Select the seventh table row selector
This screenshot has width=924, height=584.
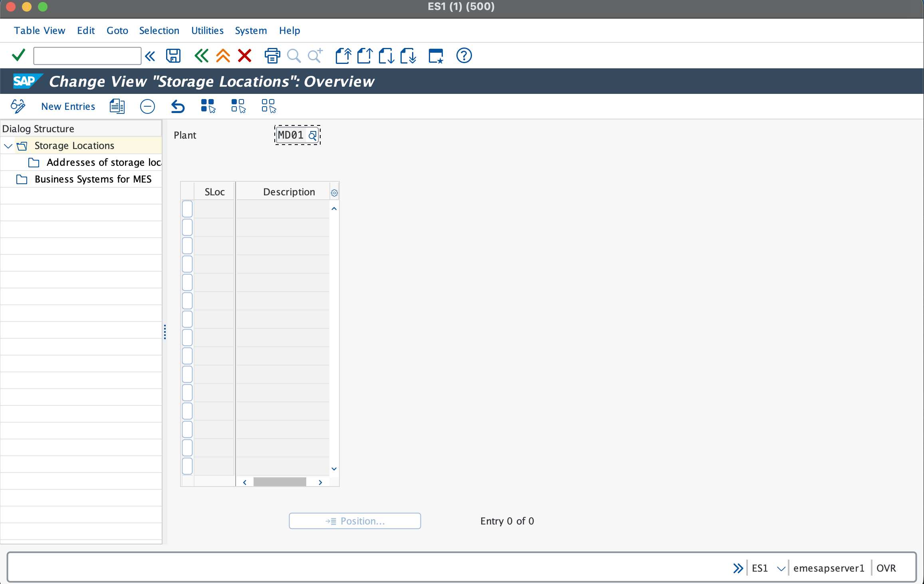(187, 319)
